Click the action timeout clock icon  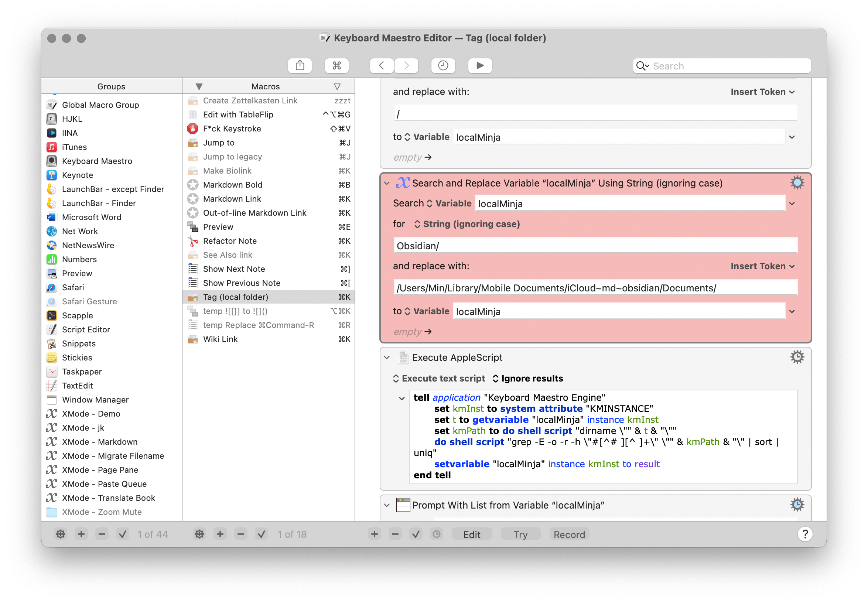click(437, 534)
